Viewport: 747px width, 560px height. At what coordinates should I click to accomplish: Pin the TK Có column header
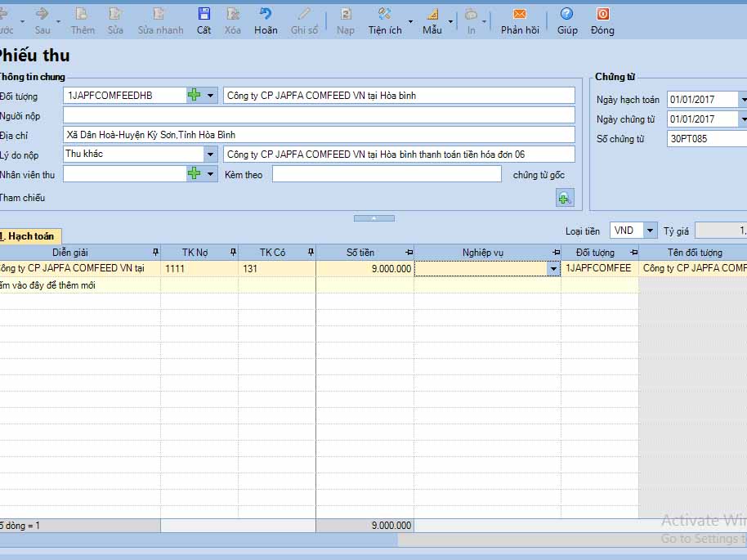[x=310, y=253]
